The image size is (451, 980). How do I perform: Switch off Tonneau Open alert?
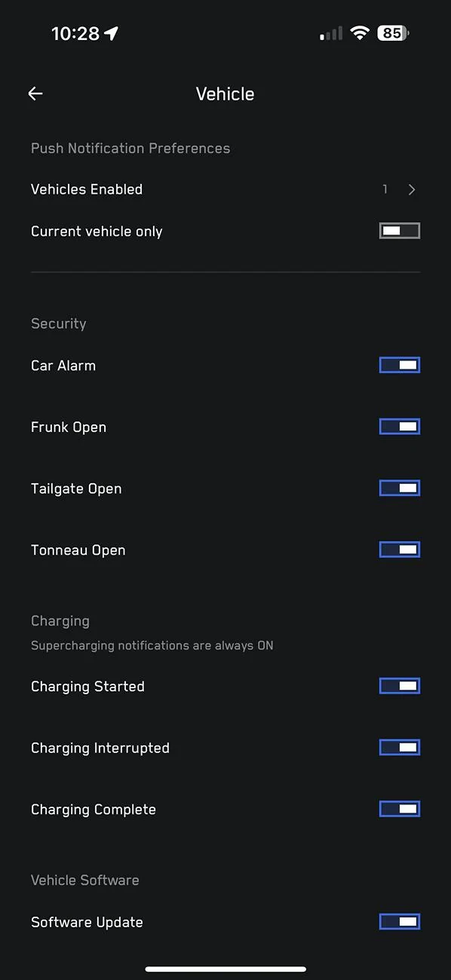pyautogui.click(x=400, y=550)
